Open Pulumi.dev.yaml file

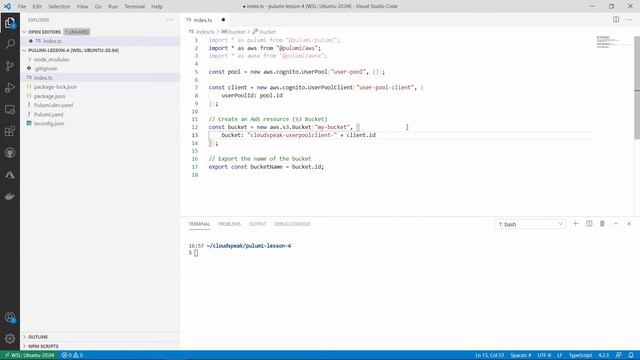(x=53, y=105)
